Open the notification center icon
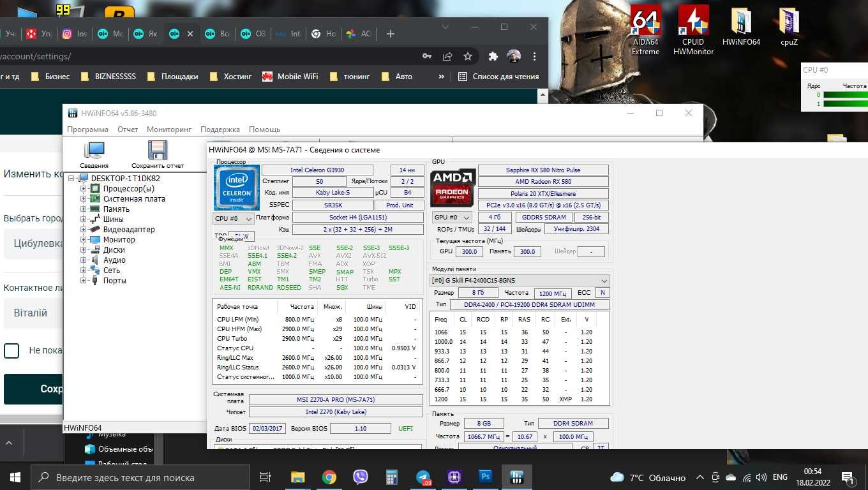The image size is (868, 490). tap(848, 477)
